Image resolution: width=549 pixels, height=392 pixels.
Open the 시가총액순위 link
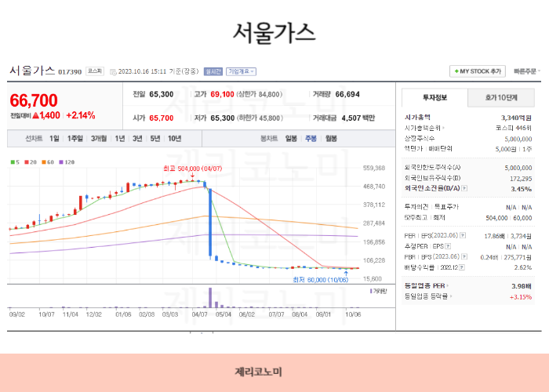click(x=424, y=128)
